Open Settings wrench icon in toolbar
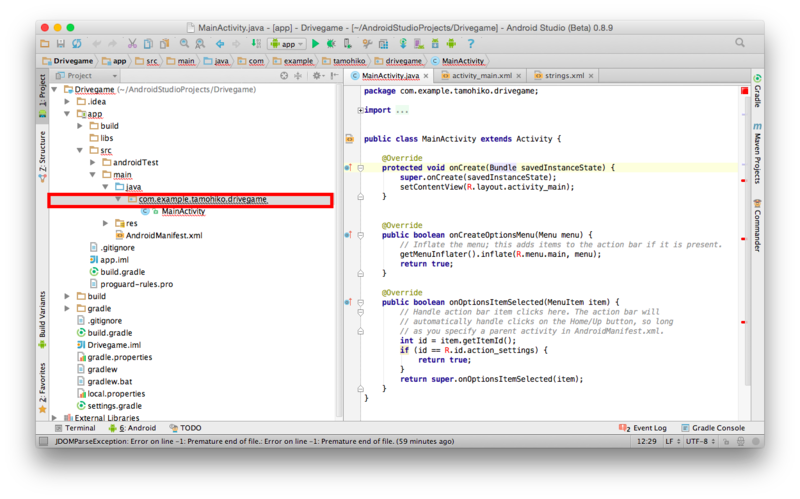The width and height of the screenshot is (800, 499). click(367, 44)
